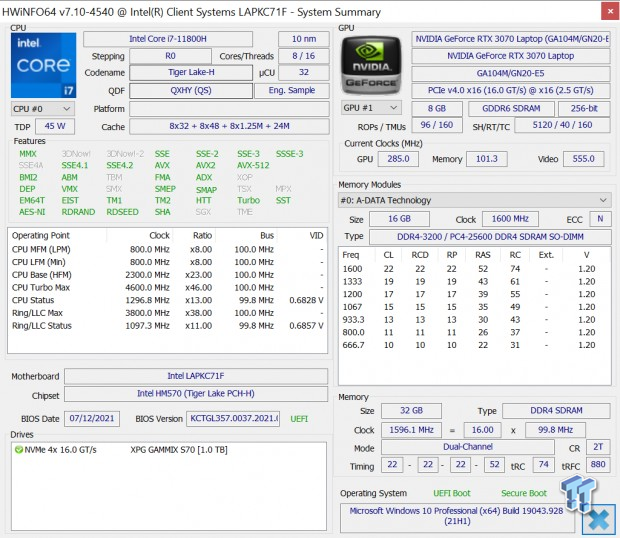Open the CPU #0 selector dropdown

pos(43,109)
